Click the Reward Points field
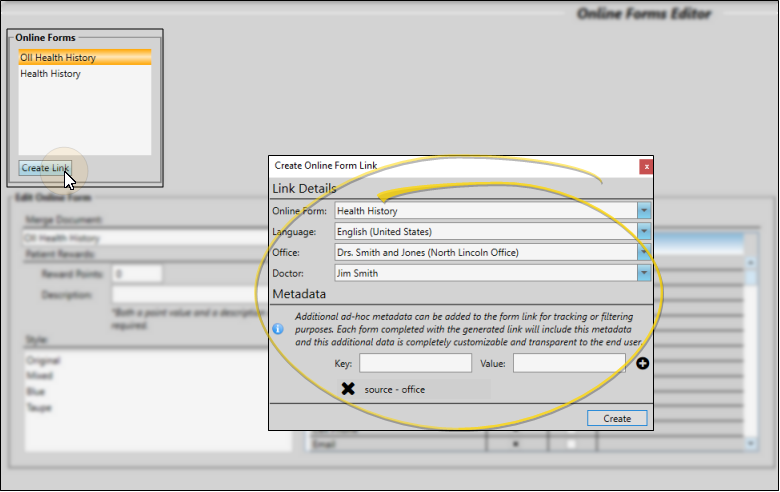This screenshot has height=492, width=780. coord(137,273)
